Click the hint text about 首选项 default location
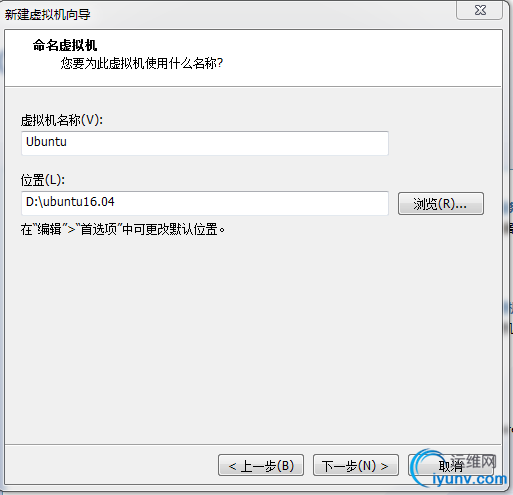 [x=123, y=229]
